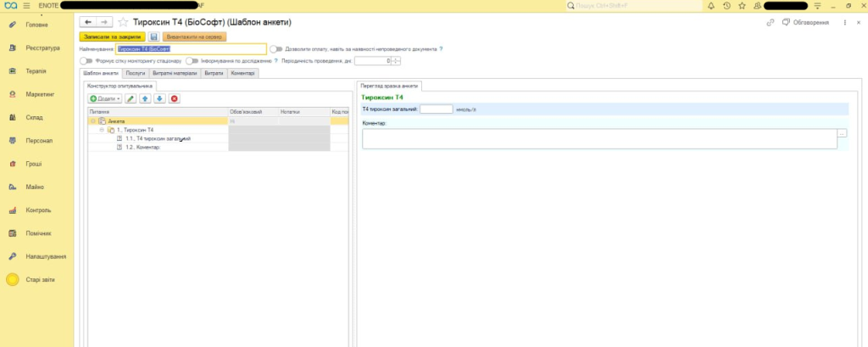The height and width of the screenshot is (347, 868).
Task: Select the Конструктор опитувальника tab
Action: tap(120, 86)
